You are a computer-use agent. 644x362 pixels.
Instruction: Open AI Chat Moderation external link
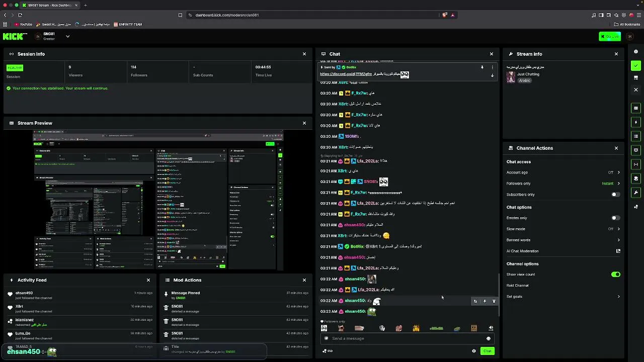click(618, 251)
